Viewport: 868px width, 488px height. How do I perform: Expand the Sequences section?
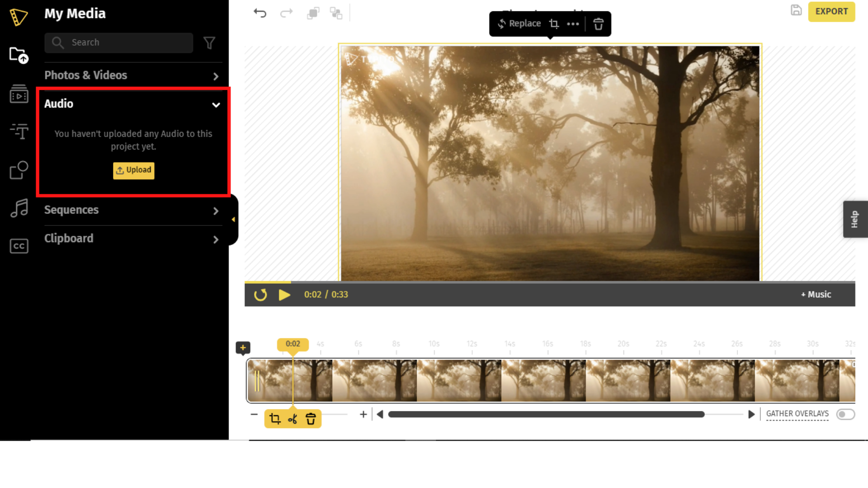(x=216, y=210)
